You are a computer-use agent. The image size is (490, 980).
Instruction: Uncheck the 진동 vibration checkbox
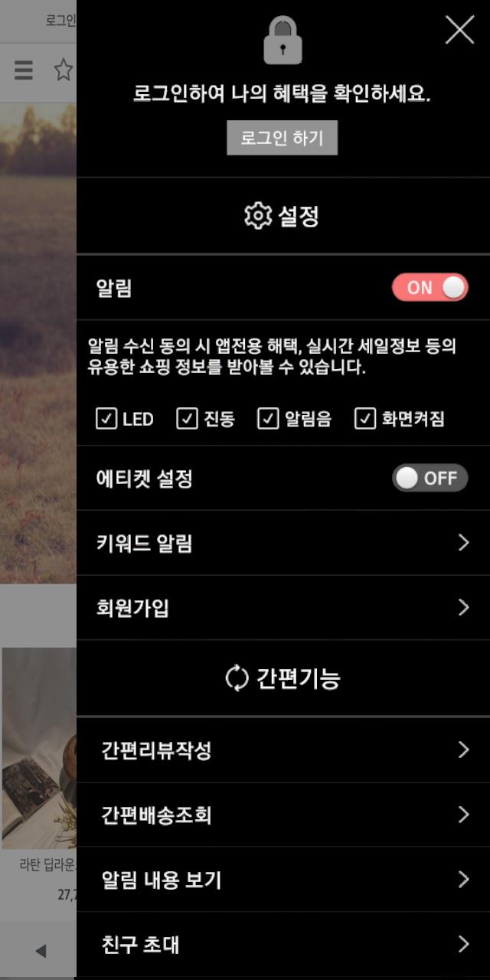coord(187,419)
